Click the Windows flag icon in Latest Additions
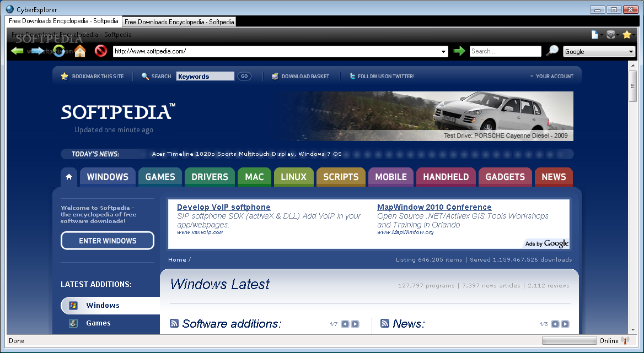644x353 pixels. [73, 305]
